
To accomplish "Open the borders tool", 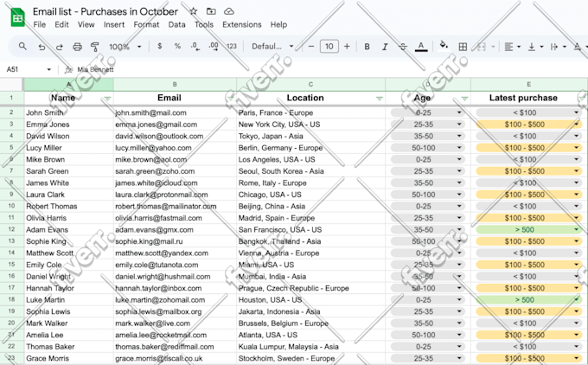I will (x=463, y=47).
